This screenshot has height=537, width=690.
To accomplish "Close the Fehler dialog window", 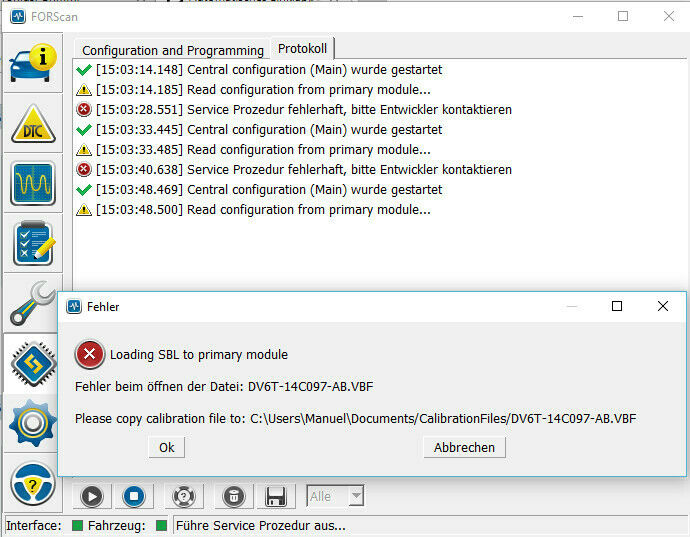I will [663, 306].
